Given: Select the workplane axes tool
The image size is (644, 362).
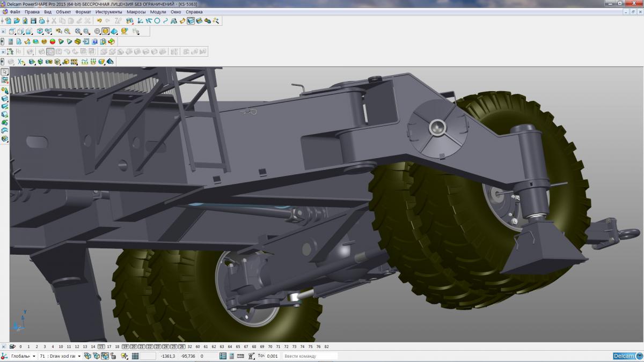Looking at the screenshot, I should [x=140, y=21].
